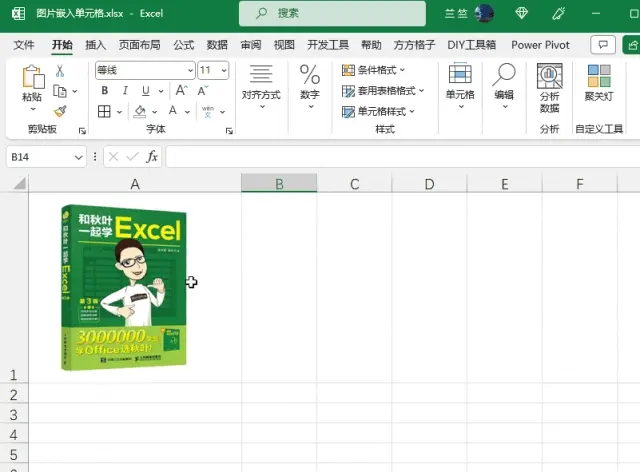This screenshot has height=472, width=640.
Task: Expand the fill color arrow
Action: coord(155,111)
